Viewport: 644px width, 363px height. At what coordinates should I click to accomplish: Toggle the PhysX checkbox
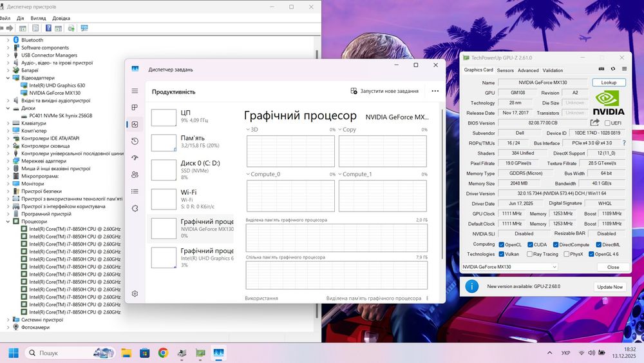(566, 254)
